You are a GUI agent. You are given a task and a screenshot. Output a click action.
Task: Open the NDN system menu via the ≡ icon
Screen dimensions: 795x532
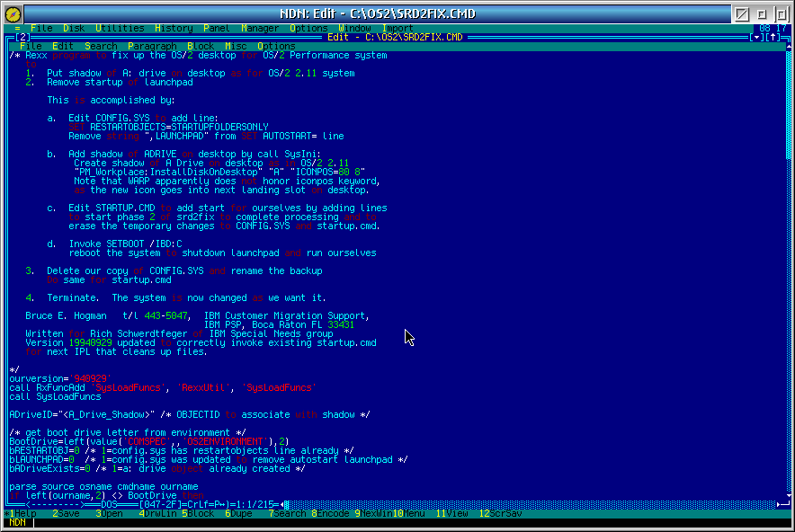click(x=18, y=28)
